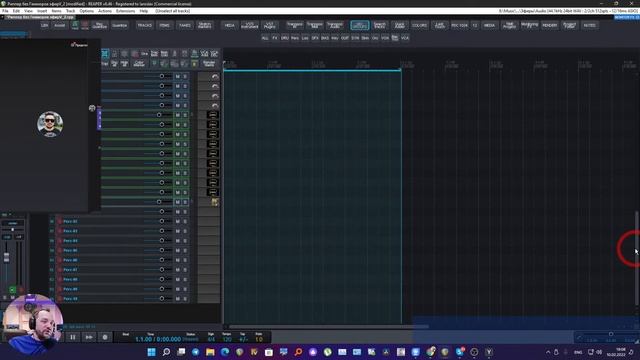Screen dimensions: 640x360
Task: Click the Perc 03 volume knob
Action: coord(162,231)
